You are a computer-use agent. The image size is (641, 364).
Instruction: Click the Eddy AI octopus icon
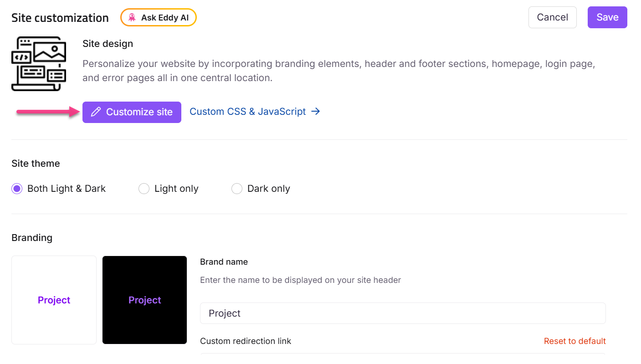tap(132, 18)
